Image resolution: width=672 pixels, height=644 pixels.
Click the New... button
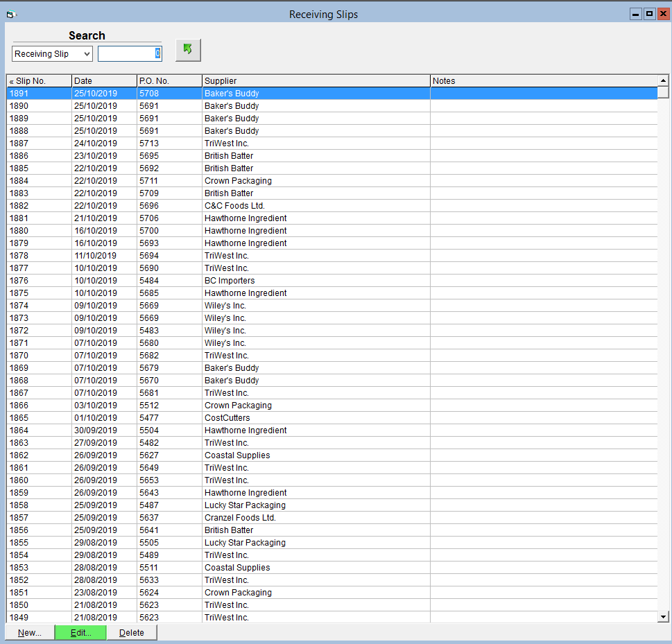pos(30,633)
